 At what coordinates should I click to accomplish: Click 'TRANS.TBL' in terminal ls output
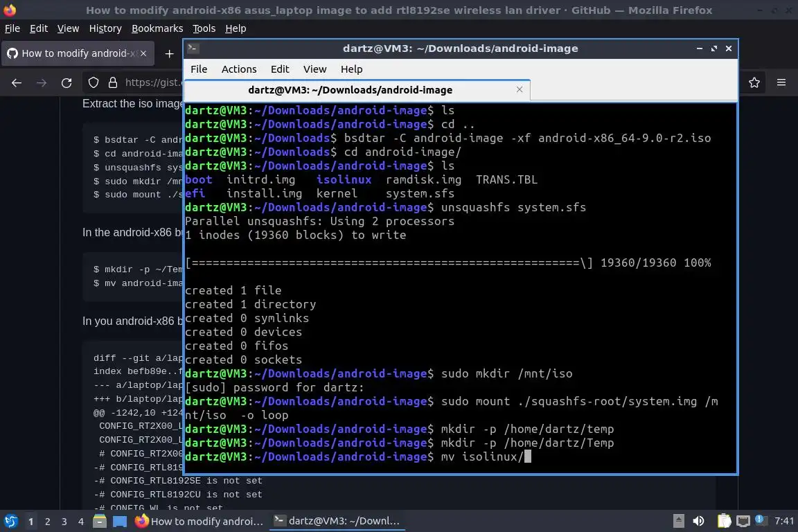pos(506,179)
